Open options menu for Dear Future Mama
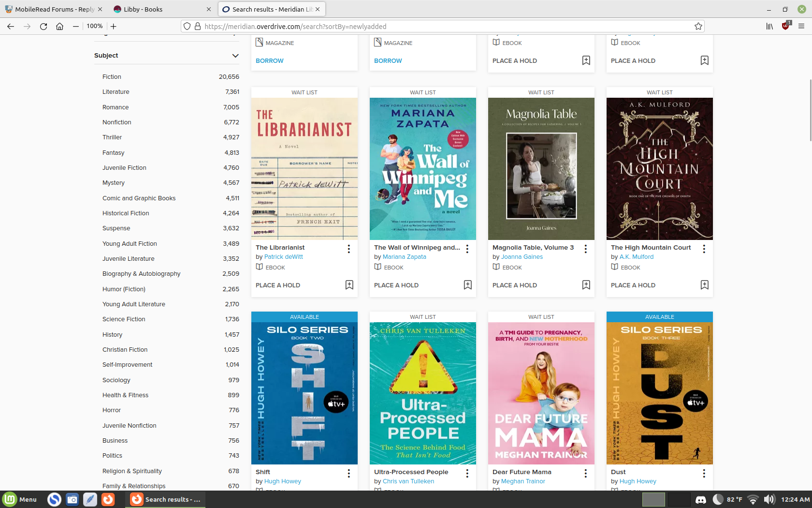This screenshot has width=812, height=508. pos(585,473)
